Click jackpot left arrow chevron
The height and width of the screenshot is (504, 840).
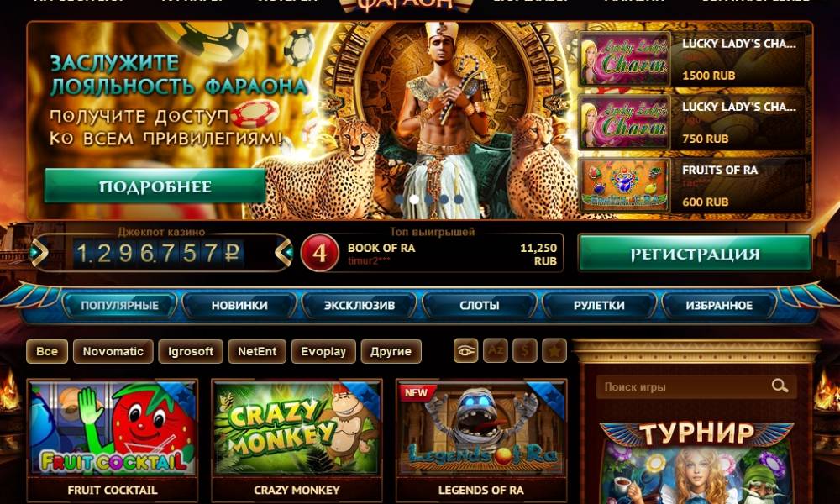pyautogui.click(x=39, y=252)
